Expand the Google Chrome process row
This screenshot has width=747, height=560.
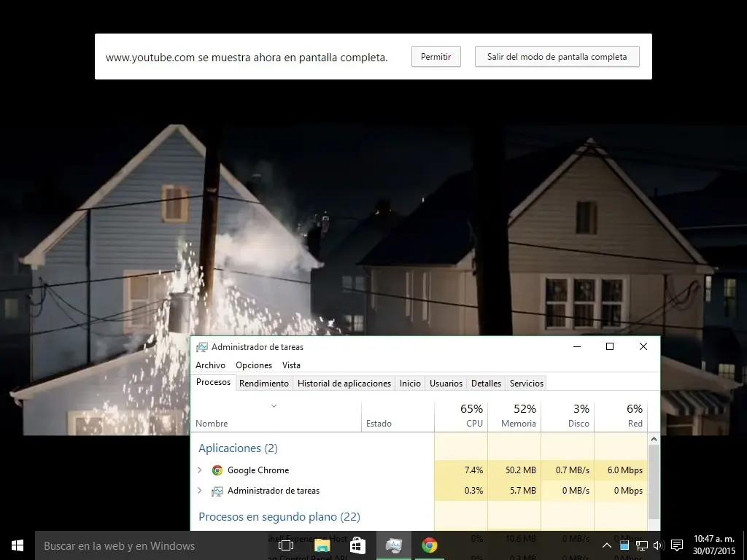(200, 470)
